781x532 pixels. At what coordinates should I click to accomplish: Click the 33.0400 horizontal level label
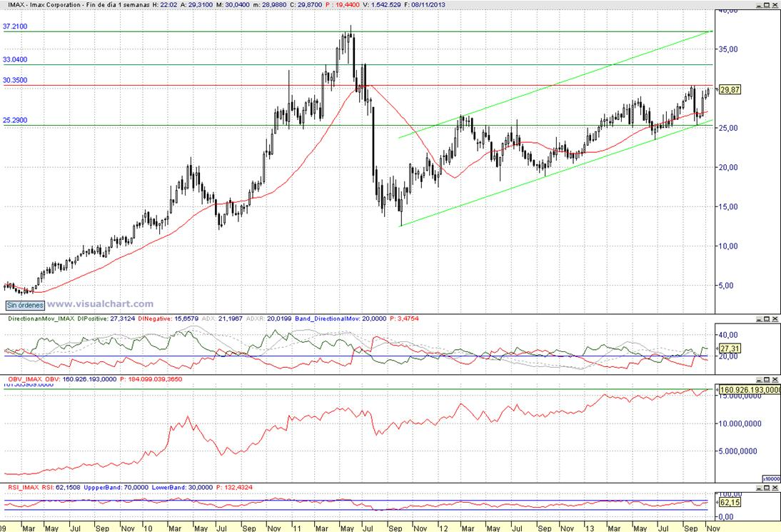(x=15, y=59)
